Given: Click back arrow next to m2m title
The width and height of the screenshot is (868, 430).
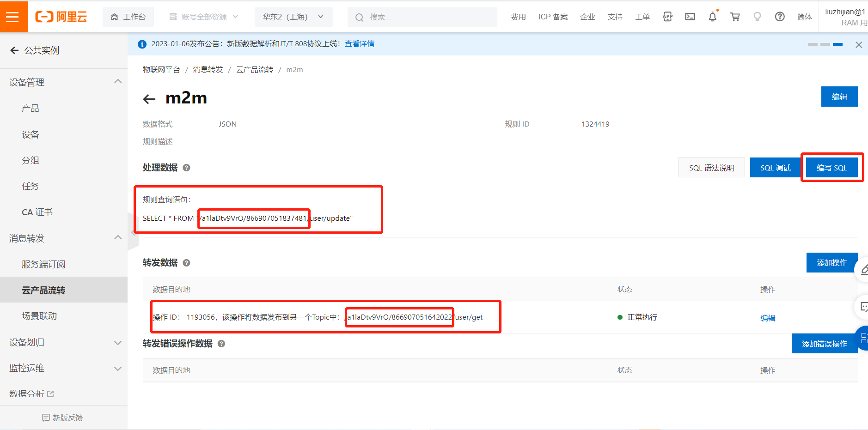Looking at the screenshot, I should pyautogui.click(x=149, y=99).
